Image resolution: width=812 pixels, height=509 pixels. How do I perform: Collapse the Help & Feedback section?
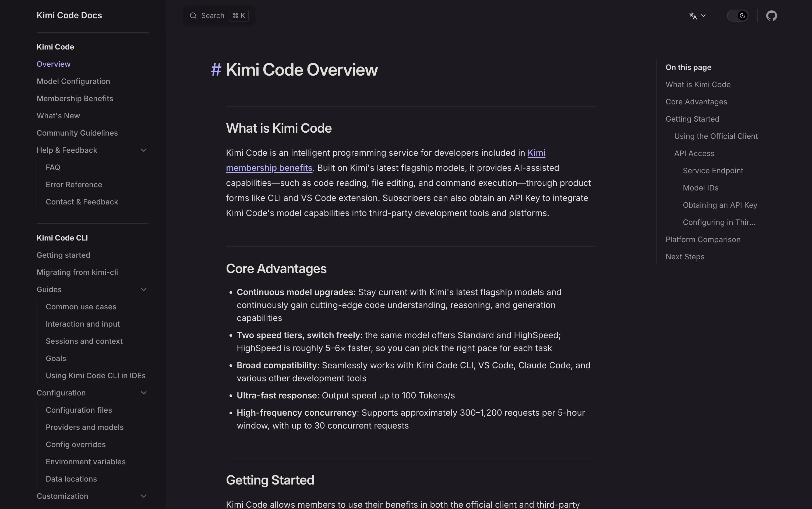click(x=143, y=150)
